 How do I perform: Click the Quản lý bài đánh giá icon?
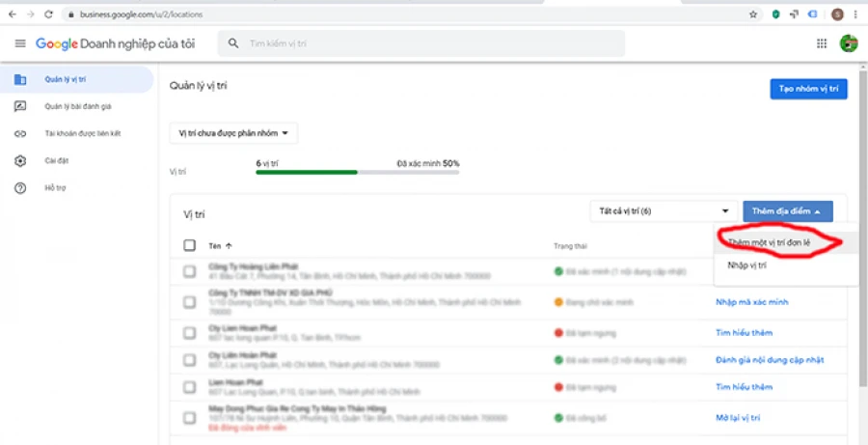tap(20, 106)
